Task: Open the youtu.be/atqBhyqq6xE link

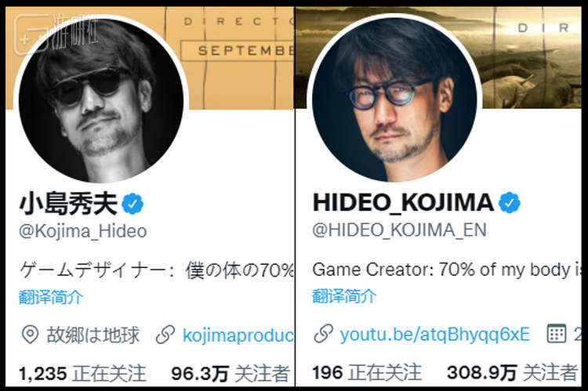Action: tap(435, 334)
